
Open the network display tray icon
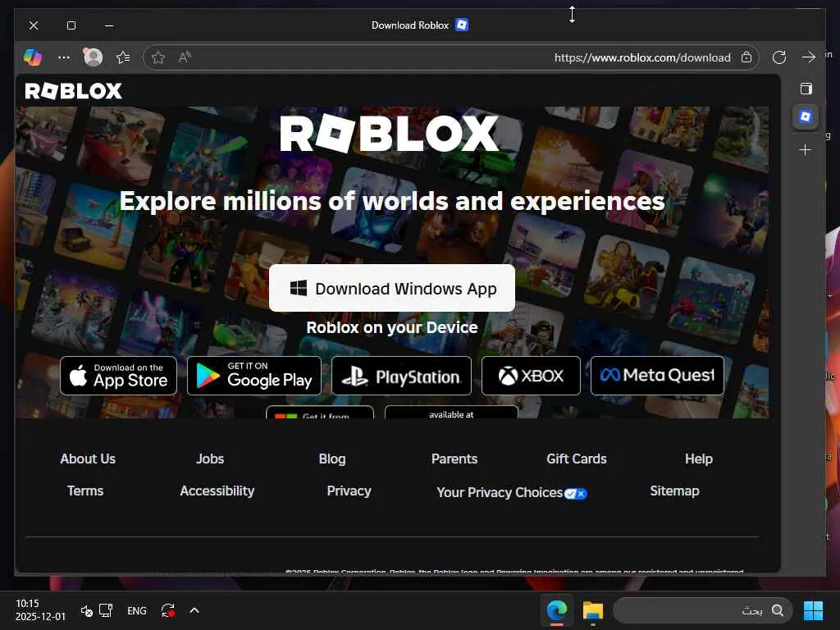point(106,610)
